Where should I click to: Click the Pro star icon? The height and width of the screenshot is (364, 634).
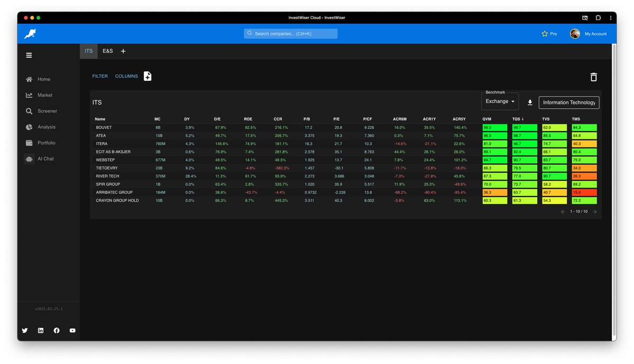coord(545,34)
